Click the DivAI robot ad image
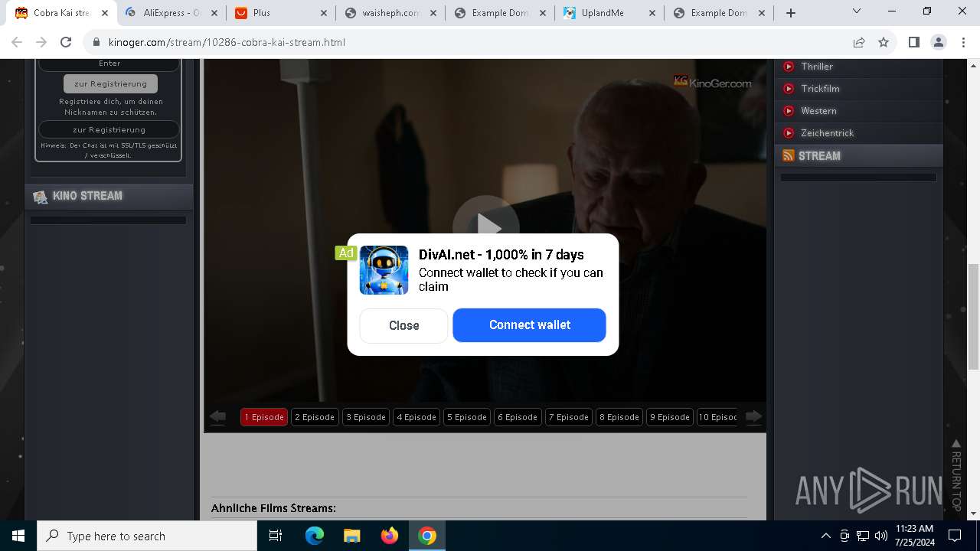Image resolution: width=980 pixels, height=551 pixels. pyautogui.click(x=384, y=270)
